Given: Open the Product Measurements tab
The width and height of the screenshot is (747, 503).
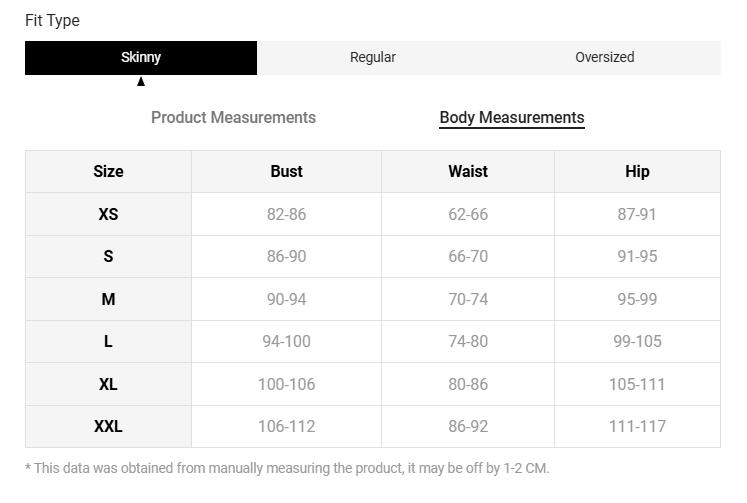Looking at the screenshot, I should click(233, 117).
